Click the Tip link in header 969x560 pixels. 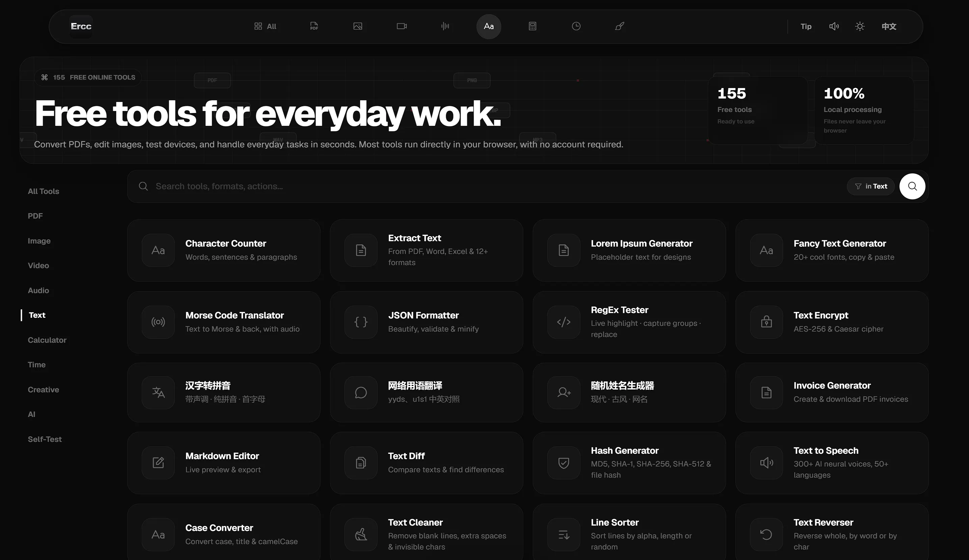pyautogui.click(x=806, y=26)
